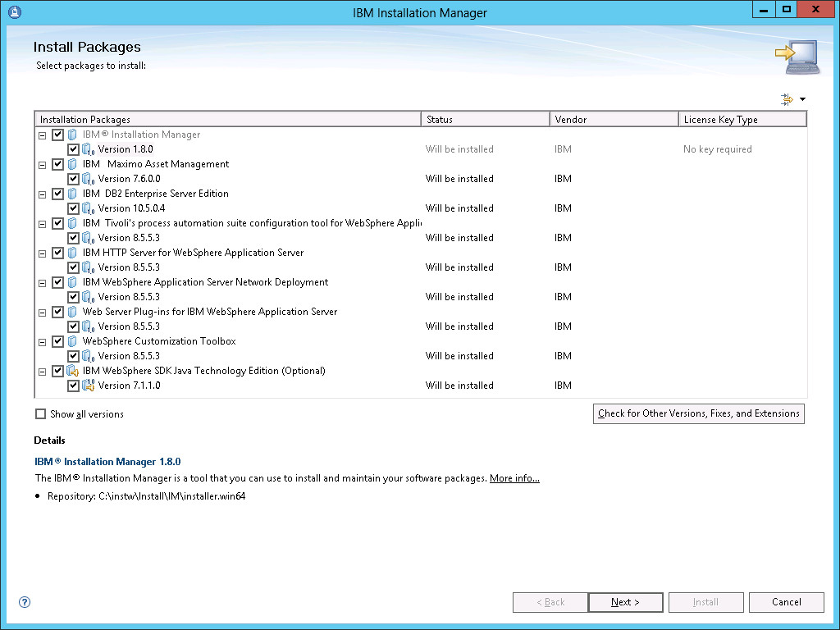Image resolution: width=840 pixels, height=630 pixels.
Task: Click the Tivoli's process automation suite package icon
Action: [x=72, y=223]
